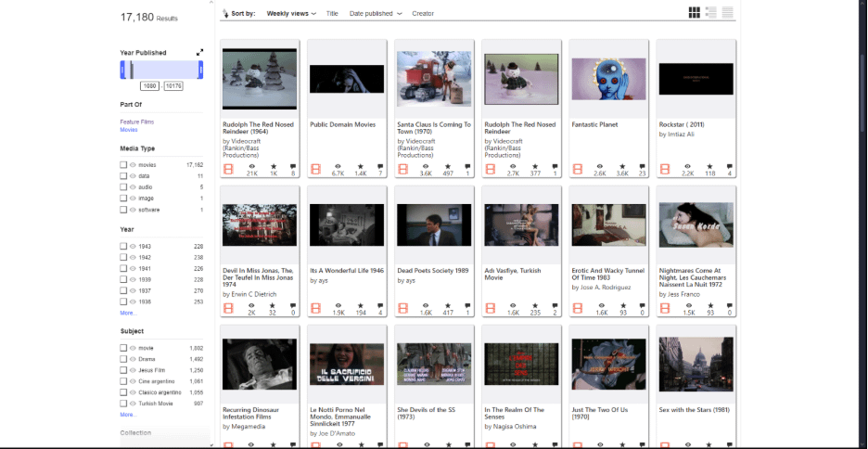
Task: Click movie icon on Adi Vasfiye card
Action: click(490, 308)
